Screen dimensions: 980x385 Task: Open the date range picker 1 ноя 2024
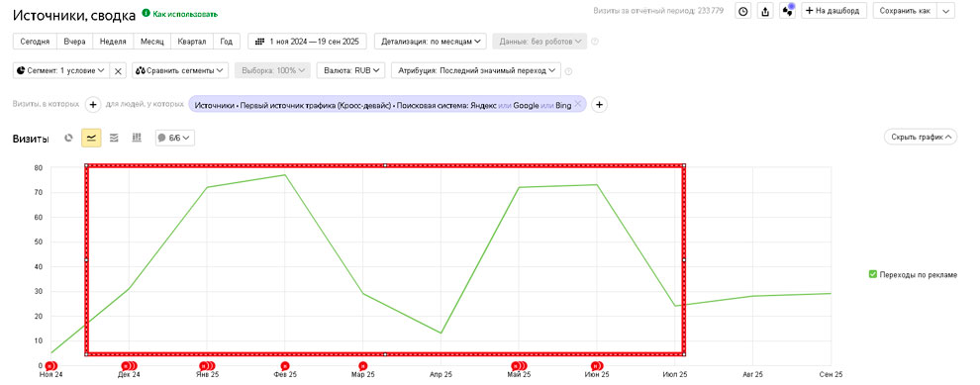(x=307, y=42)
